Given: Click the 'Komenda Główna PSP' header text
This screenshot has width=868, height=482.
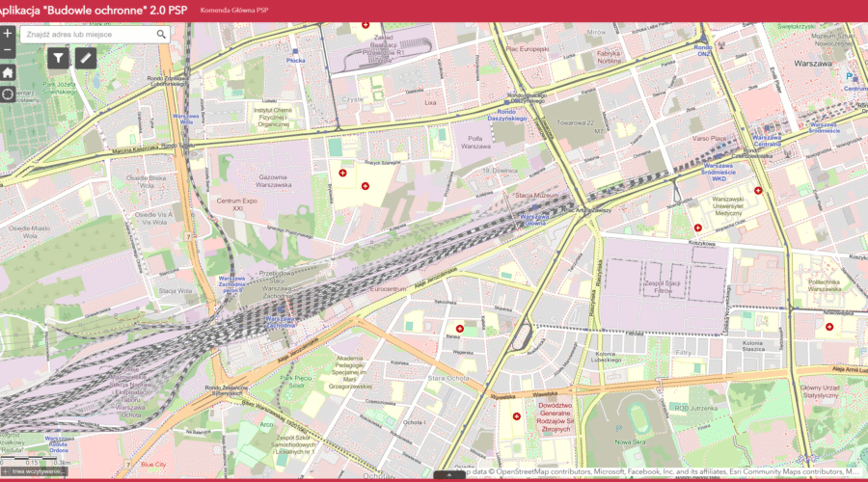Looking at the screenshot, I should (x=234, y=10).
